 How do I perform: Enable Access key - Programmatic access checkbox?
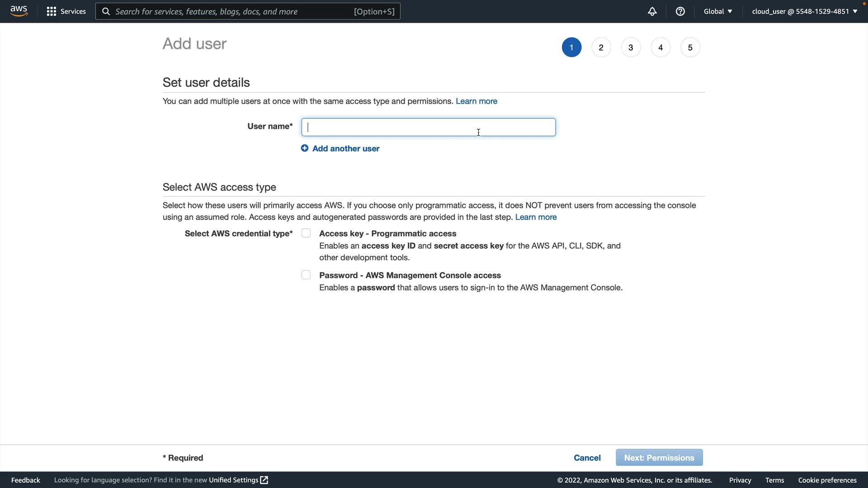point(306,233)
